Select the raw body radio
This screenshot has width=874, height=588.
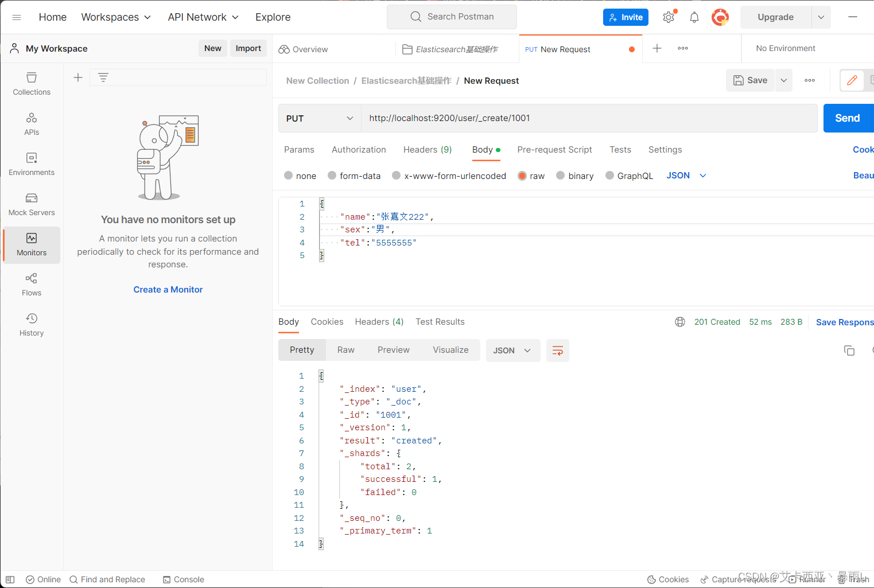pyautogui.click(x=522, y=176)
